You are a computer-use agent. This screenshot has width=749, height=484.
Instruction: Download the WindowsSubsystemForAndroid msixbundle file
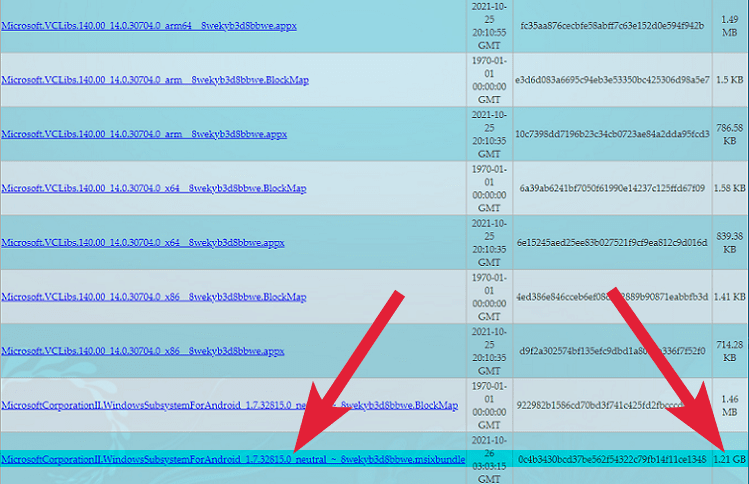233,459
